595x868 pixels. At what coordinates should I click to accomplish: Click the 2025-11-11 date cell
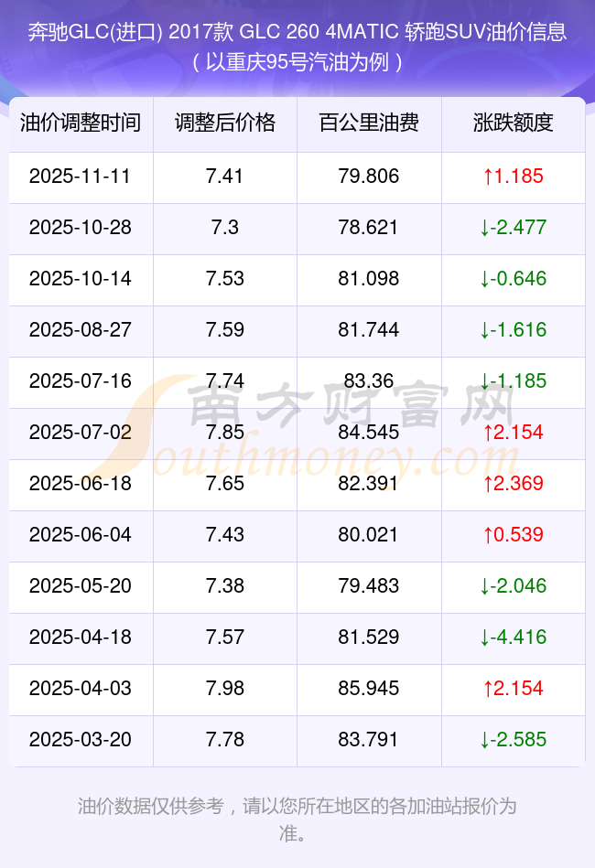tap(81, 177)
